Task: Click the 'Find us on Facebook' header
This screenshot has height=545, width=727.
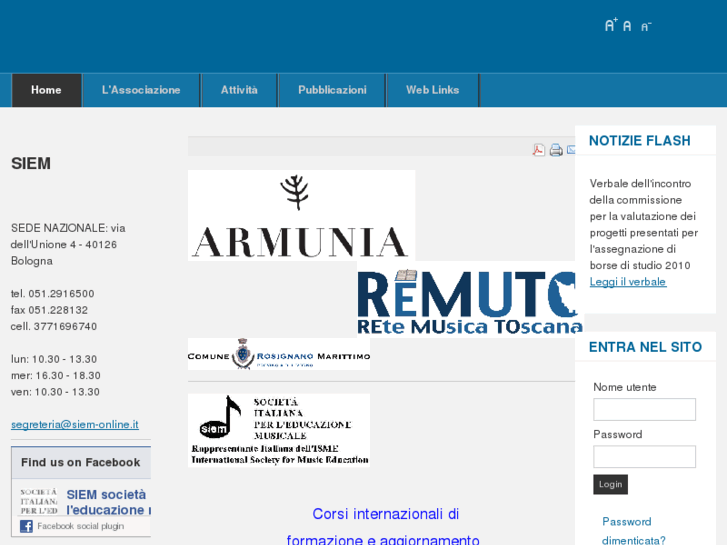Action: pos(81,462)
